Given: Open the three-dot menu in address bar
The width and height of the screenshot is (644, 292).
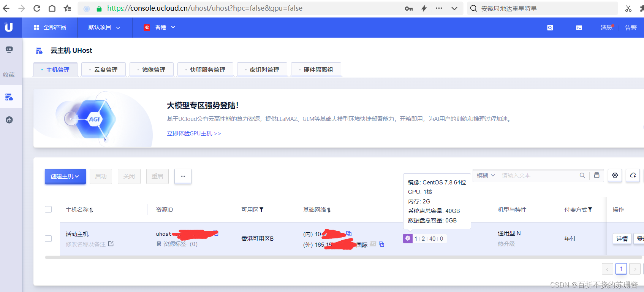Looking at the screenshot, I should [439, 8].
